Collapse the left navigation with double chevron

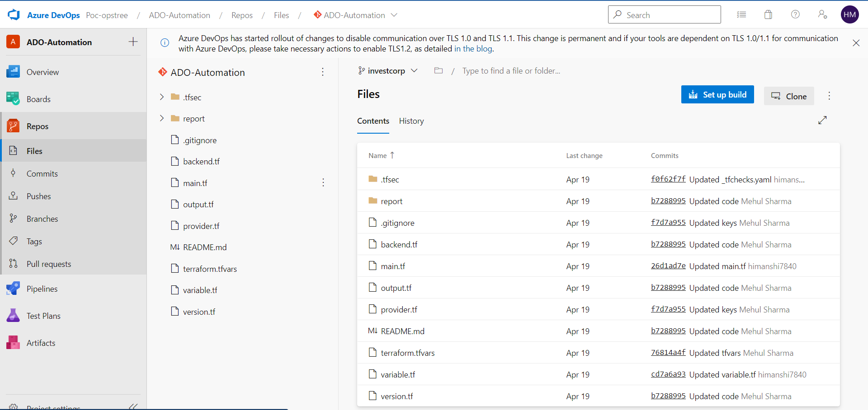click(x=133, y=406)
